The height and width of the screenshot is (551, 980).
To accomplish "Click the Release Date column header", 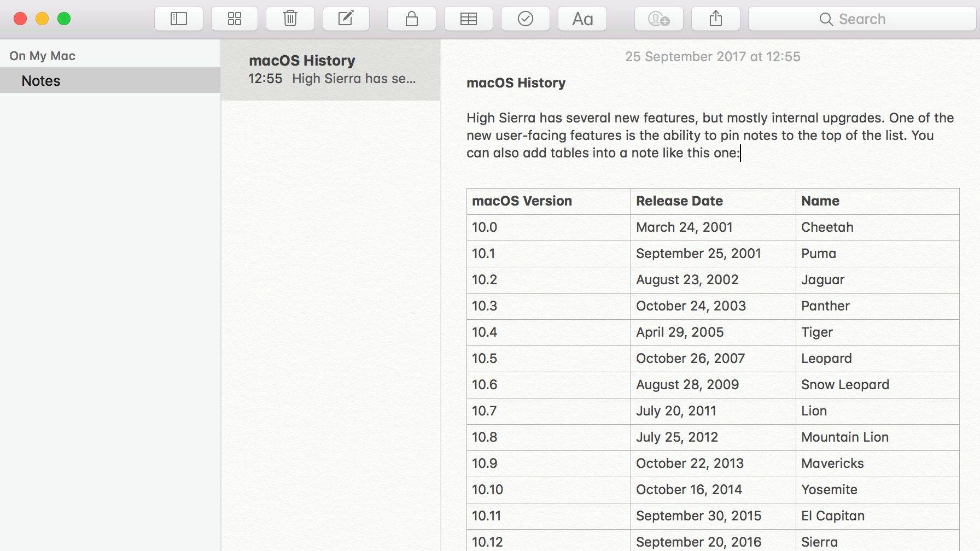I will click(713, 201).
